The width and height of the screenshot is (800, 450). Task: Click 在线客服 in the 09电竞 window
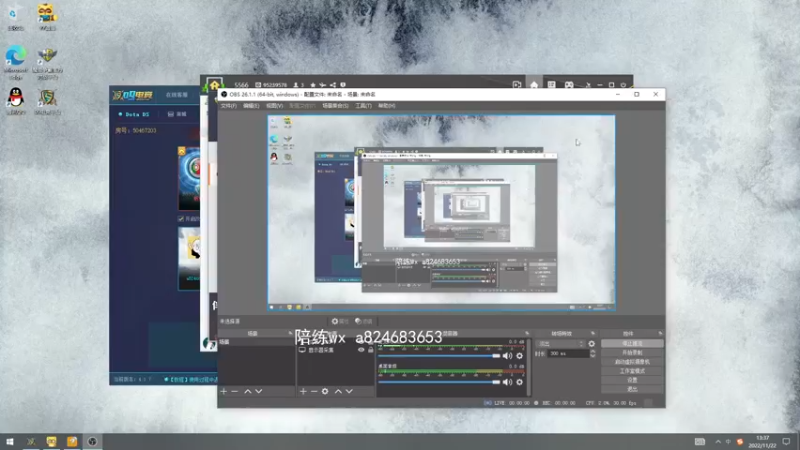pyautogui.click(x=177, y=95)
